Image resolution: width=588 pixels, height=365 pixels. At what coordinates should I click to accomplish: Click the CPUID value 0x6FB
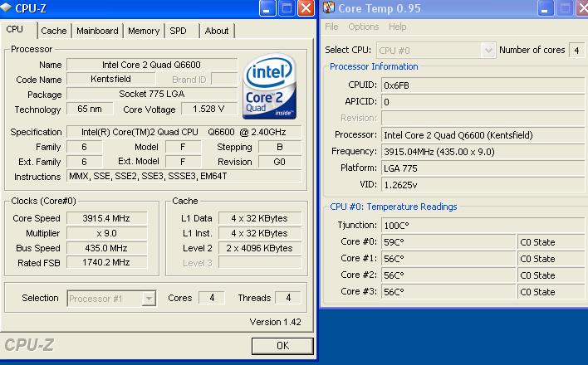tap(484, 85)
